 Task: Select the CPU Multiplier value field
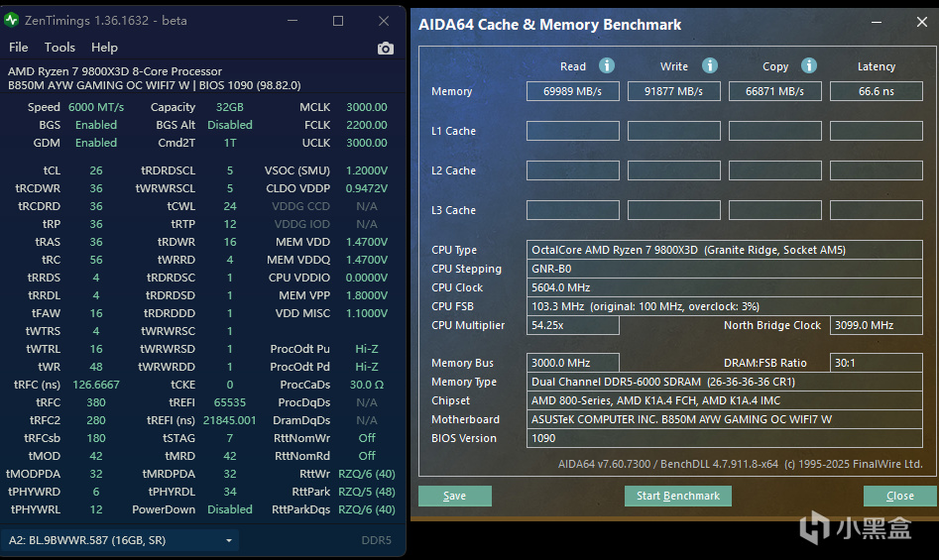click(x=572, y=325)
